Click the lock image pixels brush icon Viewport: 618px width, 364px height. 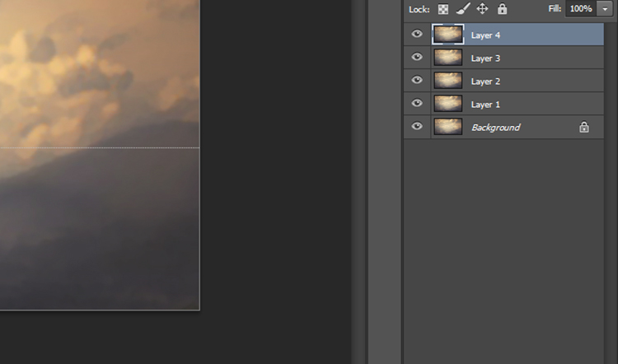tap(463, 9)
